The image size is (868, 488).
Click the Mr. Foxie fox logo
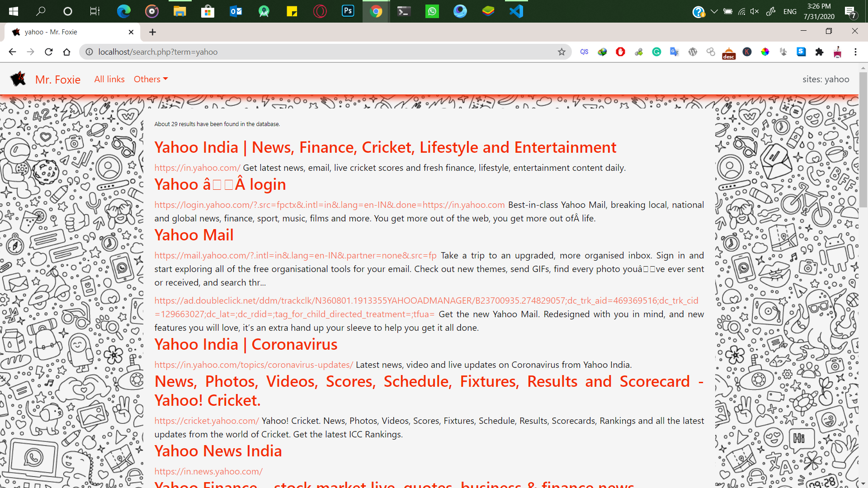click(x=19, y=79)
